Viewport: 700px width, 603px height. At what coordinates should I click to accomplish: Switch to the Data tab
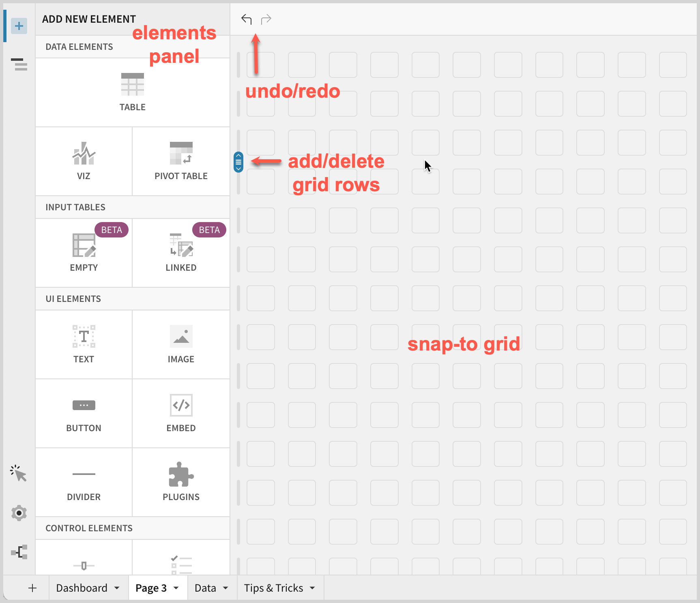click(x=205, y=588)
